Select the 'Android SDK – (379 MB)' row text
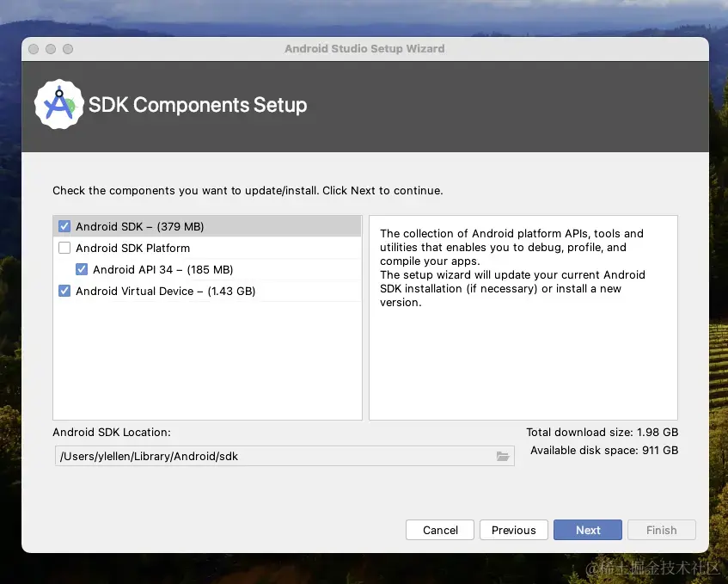Screen dimensions: 728x584 coord(140,226)
